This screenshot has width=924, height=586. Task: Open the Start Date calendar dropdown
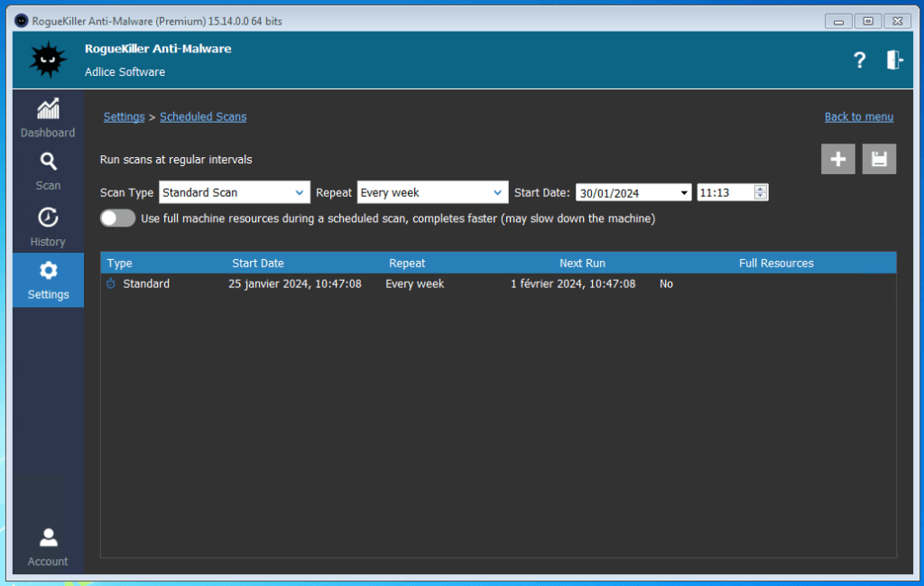685,193
